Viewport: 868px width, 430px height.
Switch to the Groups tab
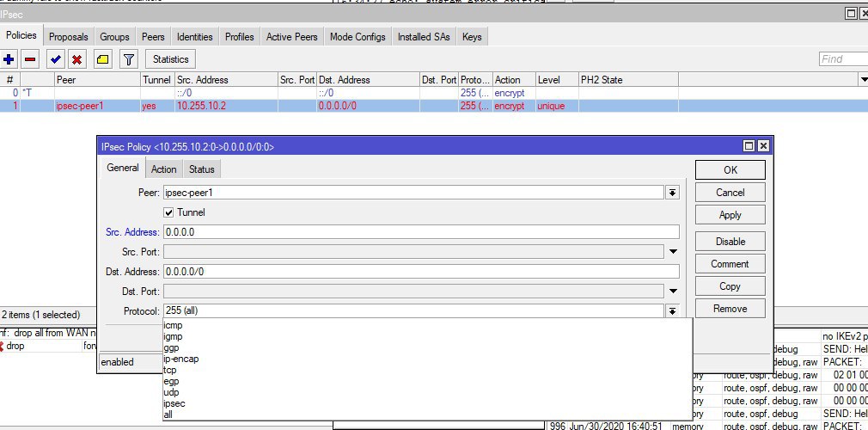pos(114,37)
